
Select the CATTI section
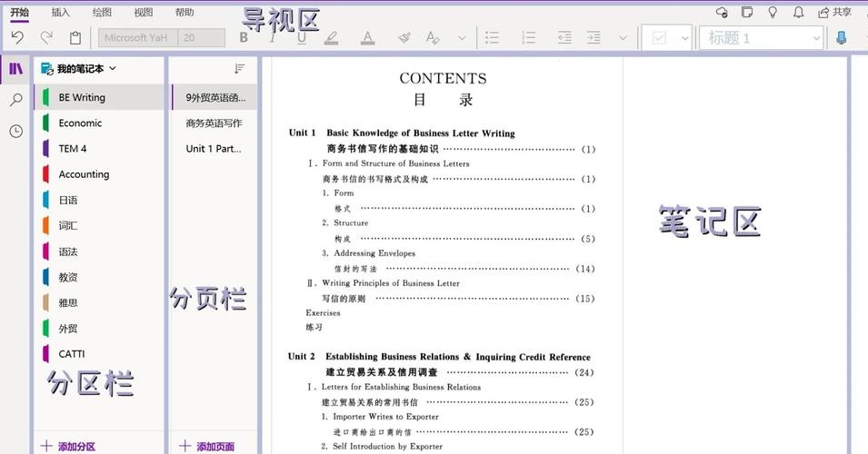pyautogui.click(x=99, y=354)
